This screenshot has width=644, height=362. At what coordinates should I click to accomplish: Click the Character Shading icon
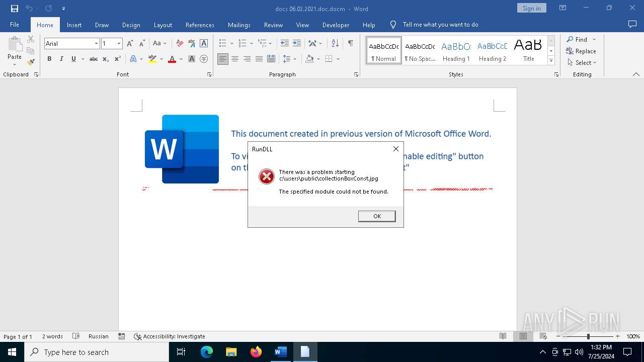point(192,59)
